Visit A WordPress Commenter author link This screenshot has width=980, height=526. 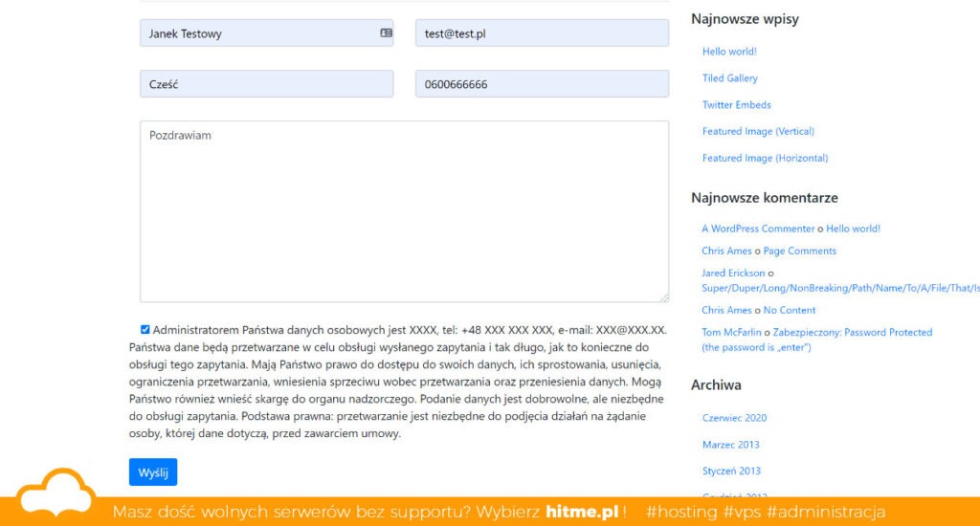(x=758, y=230)
